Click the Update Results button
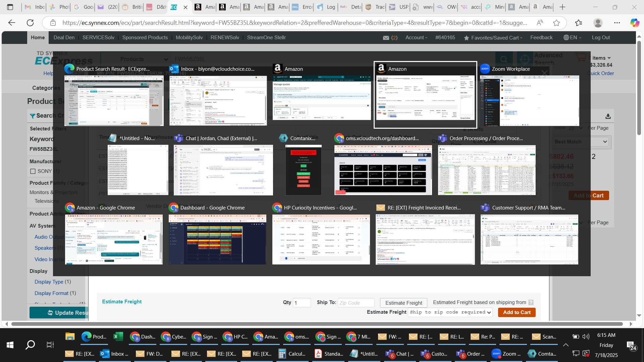The width and height of the screenshot is (644, 362). [59, 312]
